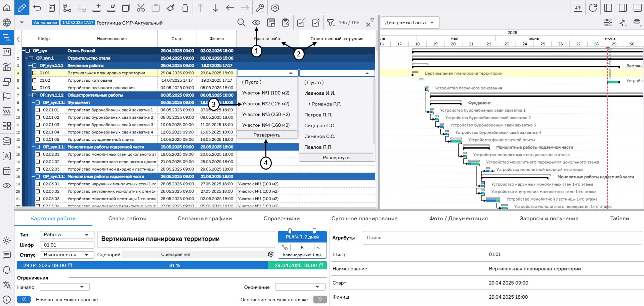Image resolution: width=644 pixels, height=306 pixels.
Task: Click the PLAN-R: 7 дней link
Action: point(302,237)
